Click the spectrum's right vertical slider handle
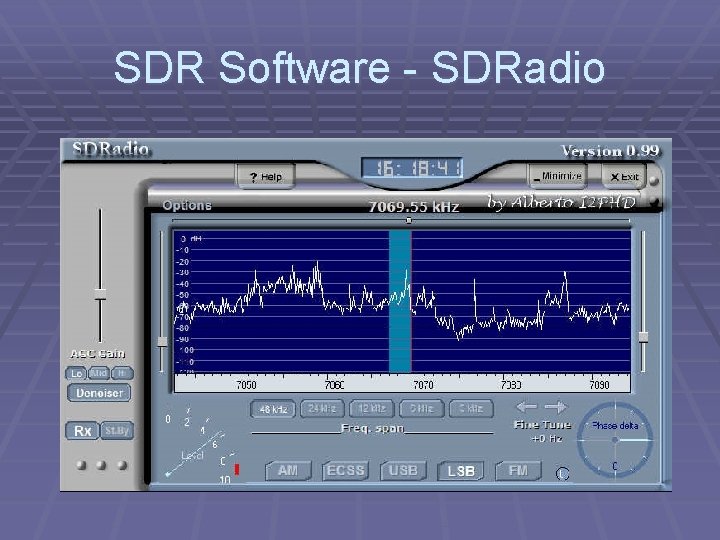Viewport: 720px width, 540px height. click(x=643, y=337)
